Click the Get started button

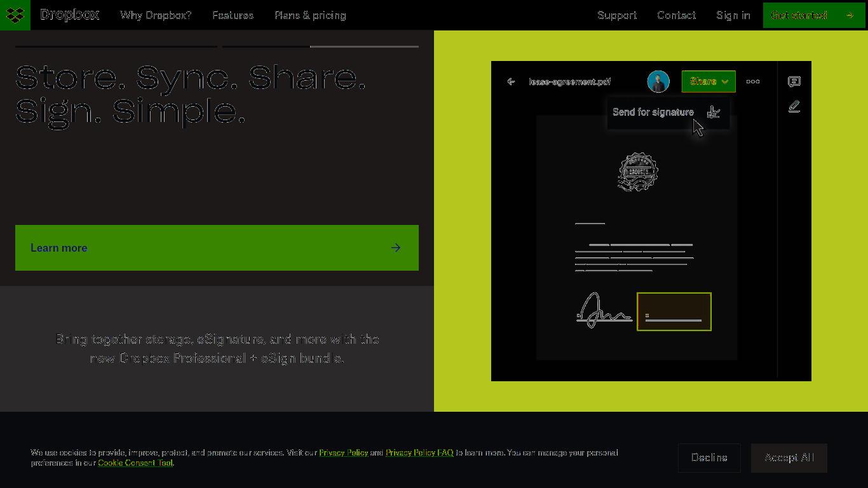[814, 15]
